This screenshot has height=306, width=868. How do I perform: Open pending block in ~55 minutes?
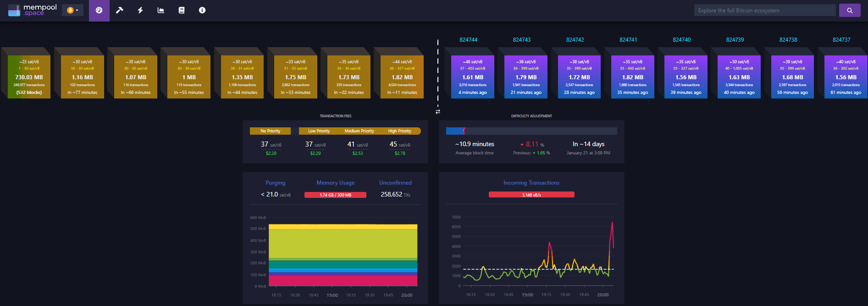point(189,77)
